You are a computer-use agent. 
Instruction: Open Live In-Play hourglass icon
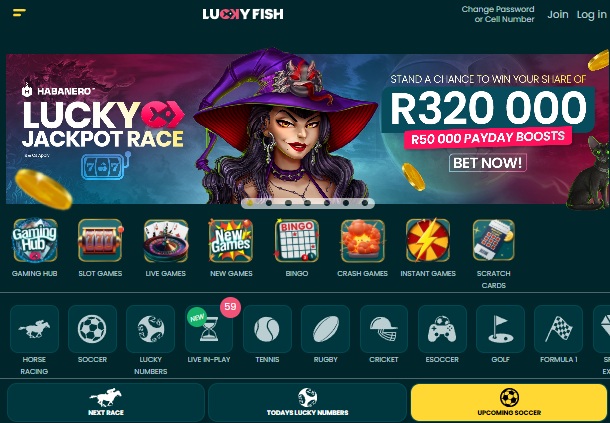[x=209, y=329]
